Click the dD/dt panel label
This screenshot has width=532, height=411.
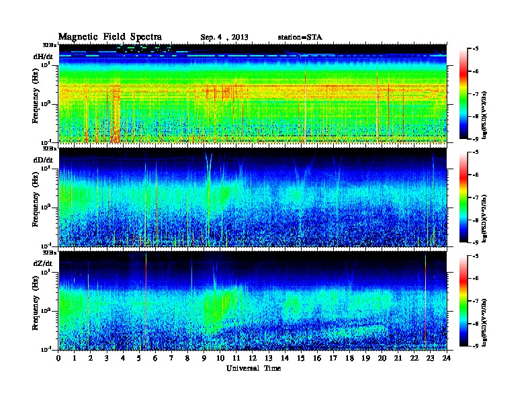coord(43,160)
